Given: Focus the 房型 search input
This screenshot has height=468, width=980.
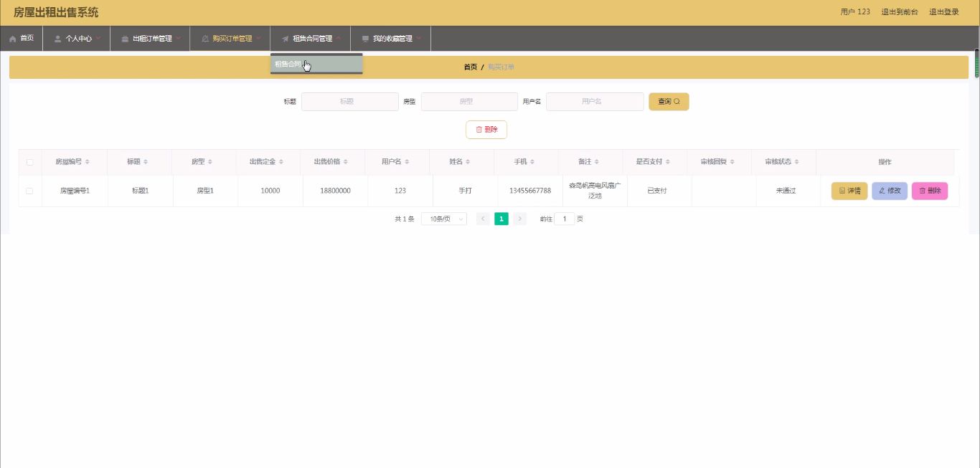Looking at the screenshot, I should click(x=469, y=102).
